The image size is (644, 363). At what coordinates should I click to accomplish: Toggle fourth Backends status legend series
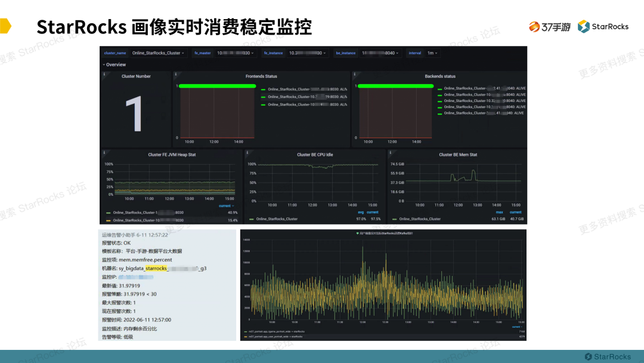485,107
